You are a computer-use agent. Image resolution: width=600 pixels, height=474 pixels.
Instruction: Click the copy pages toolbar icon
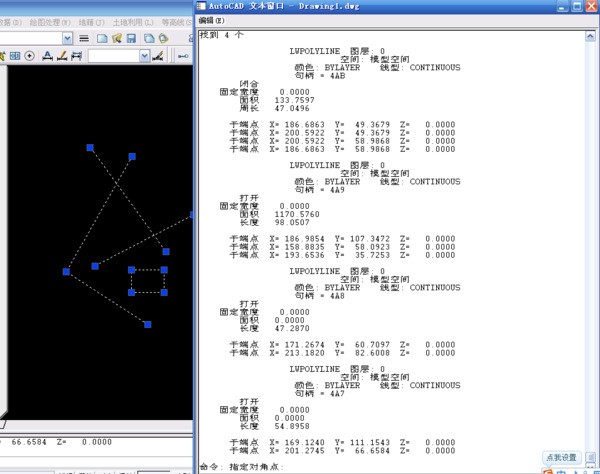[149, 38]
